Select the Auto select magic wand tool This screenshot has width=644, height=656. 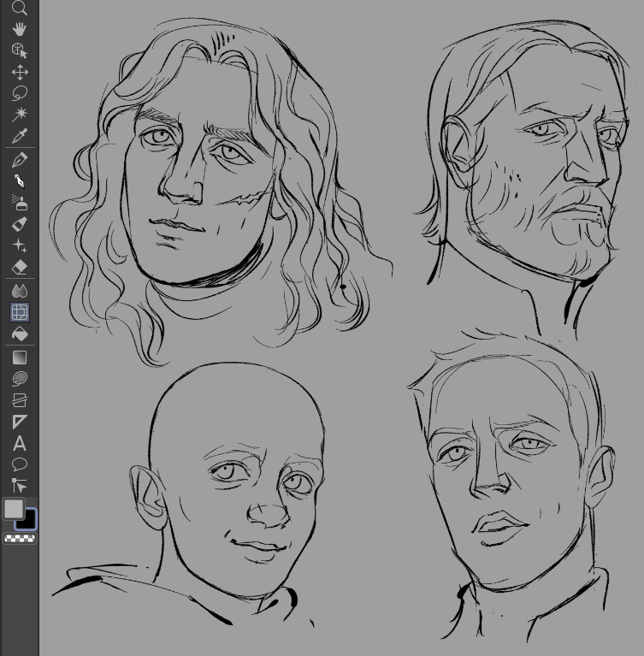click(x=20, y=115)
